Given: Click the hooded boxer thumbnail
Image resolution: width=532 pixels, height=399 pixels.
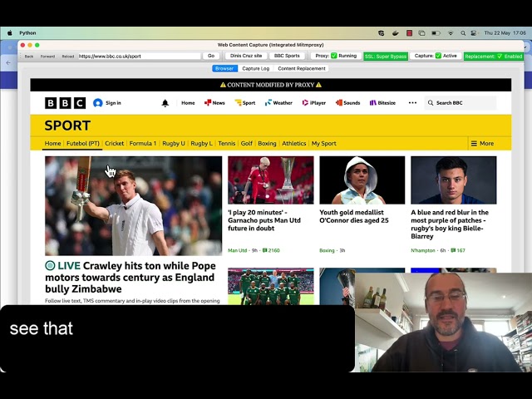Looking at the screenshot, I should [362, 180].
